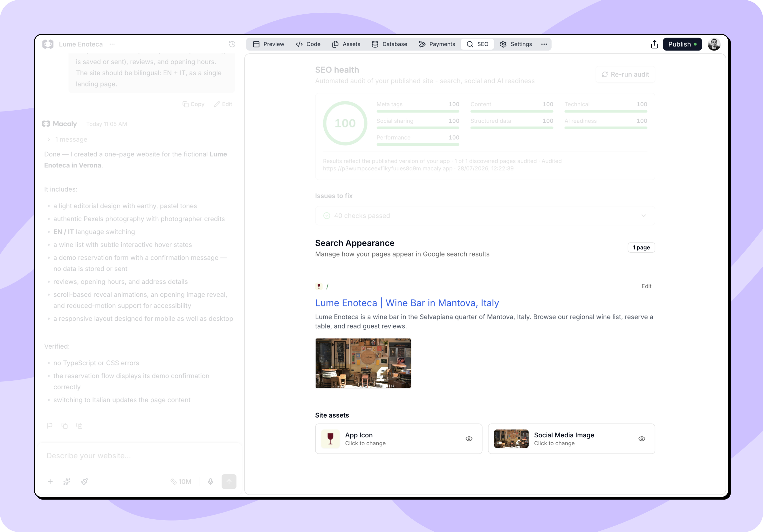Click the plus attach icon in chat box
Screen dimensions: 763x532
click(50, 481)
